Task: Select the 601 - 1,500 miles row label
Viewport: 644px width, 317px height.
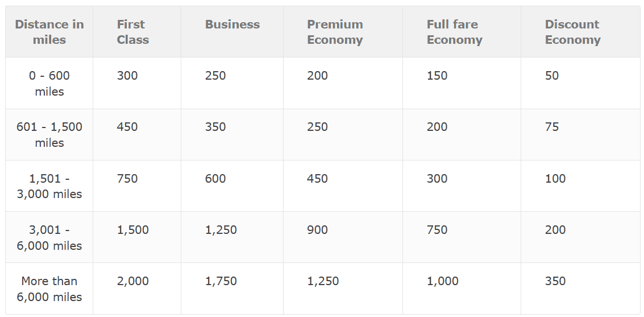Action: point(49,134)
